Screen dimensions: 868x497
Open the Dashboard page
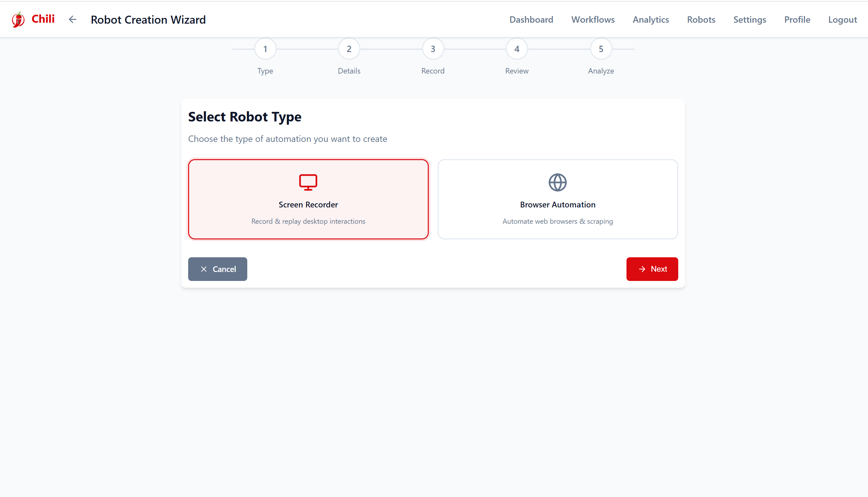coord(531,19)
